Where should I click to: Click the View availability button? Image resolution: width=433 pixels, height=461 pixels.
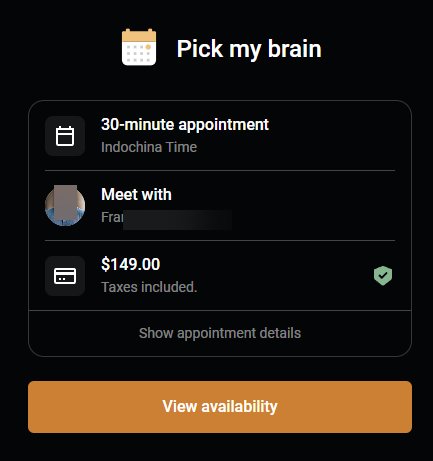tap(220, 407)
